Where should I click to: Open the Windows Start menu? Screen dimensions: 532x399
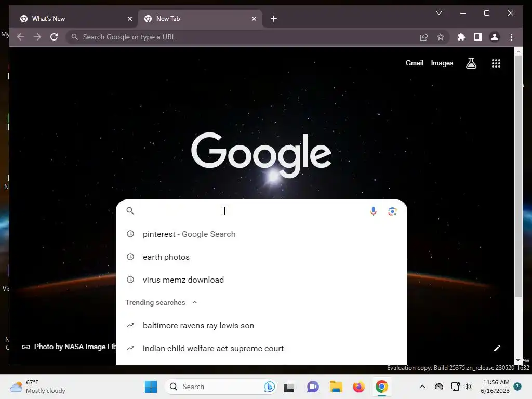pyautogui.click(x=151, y=387)
